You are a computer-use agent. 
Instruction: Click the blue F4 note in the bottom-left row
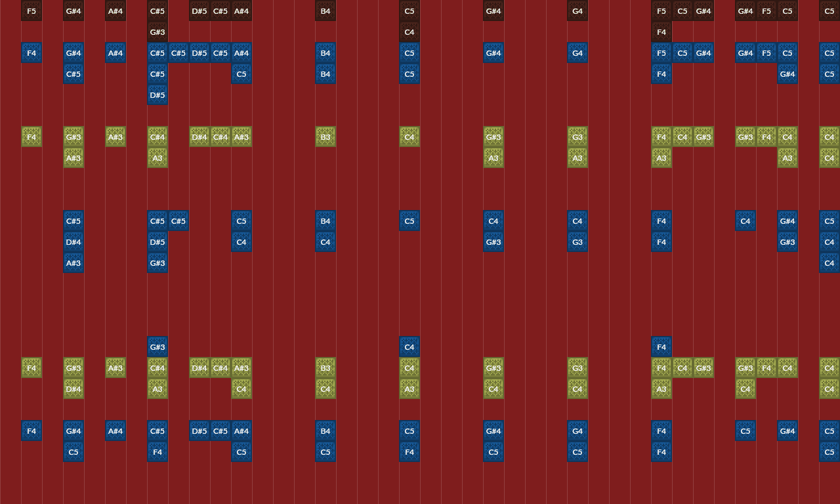[x=31, y=430]
